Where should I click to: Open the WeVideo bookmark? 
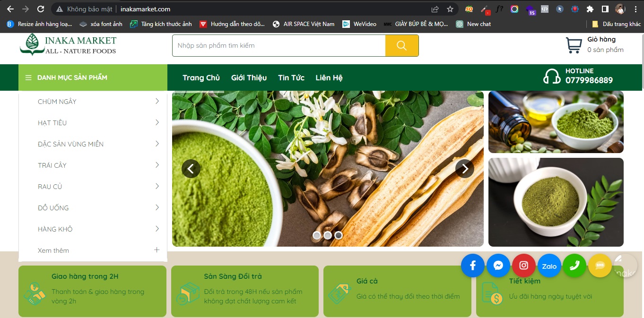pos(364,24)
